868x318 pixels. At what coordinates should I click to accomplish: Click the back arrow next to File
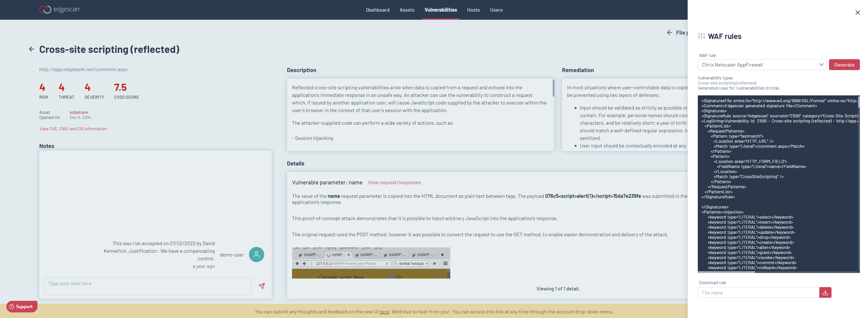669,32
